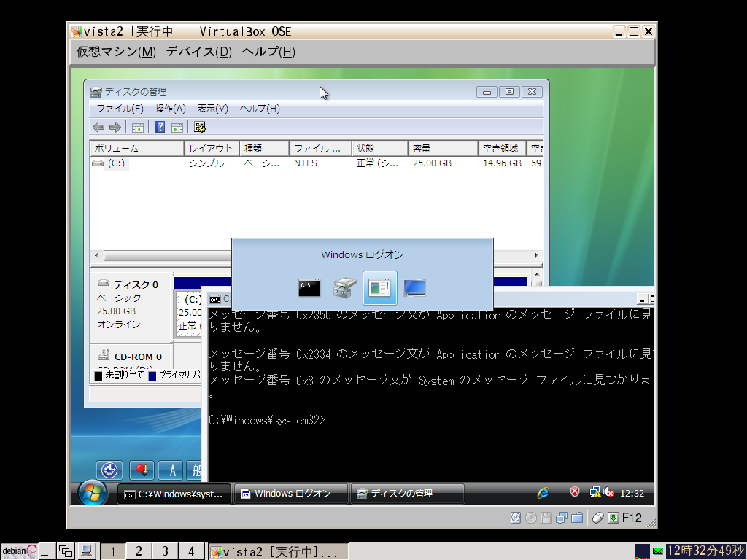The height and width of the screenshot is (560, 747).
Task: Click the VirtualBox hard disk activity indicator
Action: pos(516,518)
